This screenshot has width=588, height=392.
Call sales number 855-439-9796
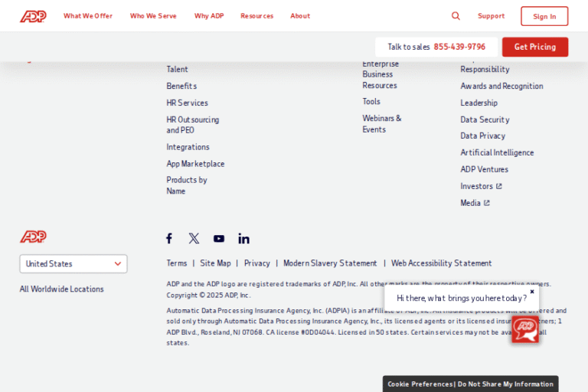click(x=459, y=47)
